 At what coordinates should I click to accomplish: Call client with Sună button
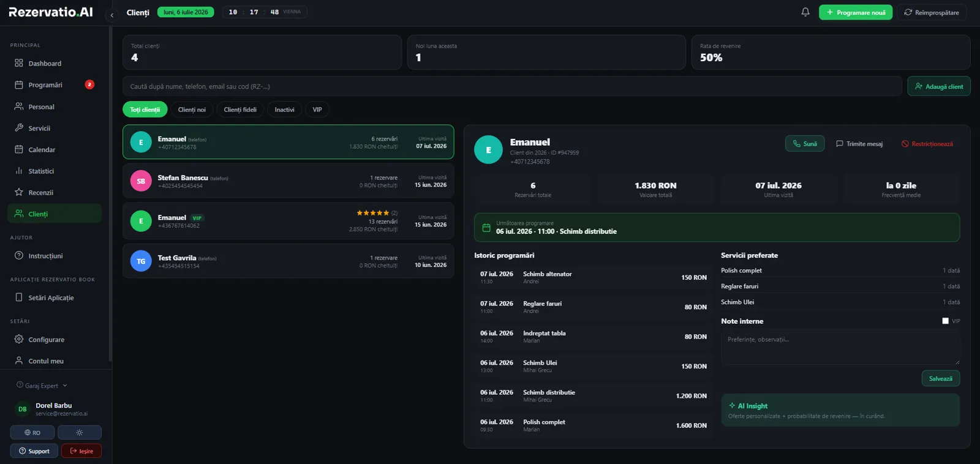[x=805, y=144]
